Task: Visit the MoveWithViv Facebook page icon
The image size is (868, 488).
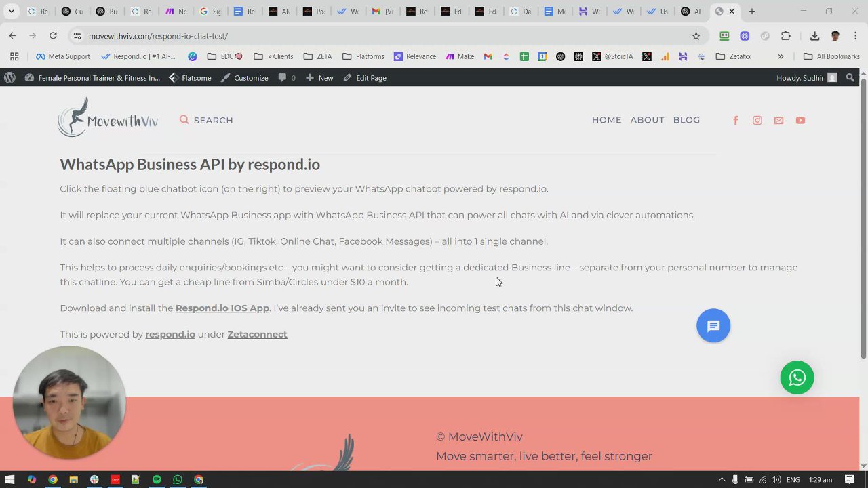Action: (x=736, y=120)
